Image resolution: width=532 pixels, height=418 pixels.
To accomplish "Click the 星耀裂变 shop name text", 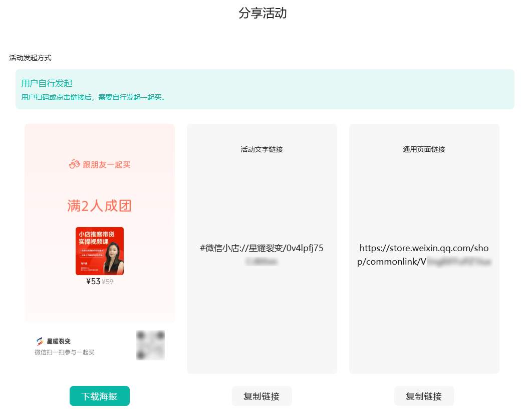I will (59, 341).
